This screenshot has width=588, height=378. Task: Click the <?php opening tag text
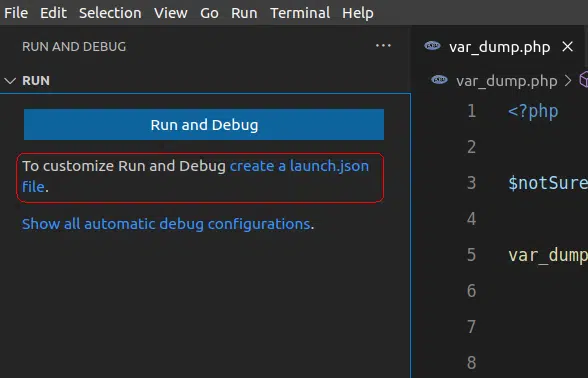(533, 112)
